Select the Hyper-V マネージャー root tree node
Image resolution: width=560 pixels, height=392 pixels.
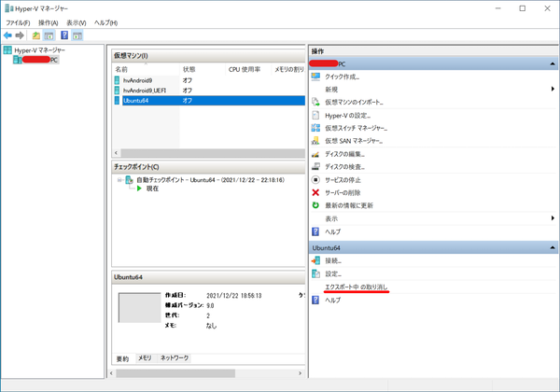(x=35, y=50)
